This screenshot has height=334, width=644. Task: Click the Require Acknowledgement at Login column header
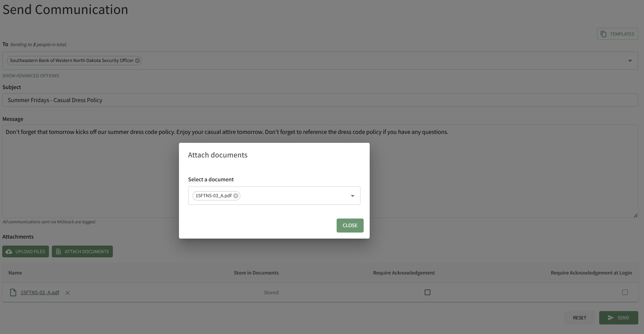pyautogui.click(x=591, y=273)
